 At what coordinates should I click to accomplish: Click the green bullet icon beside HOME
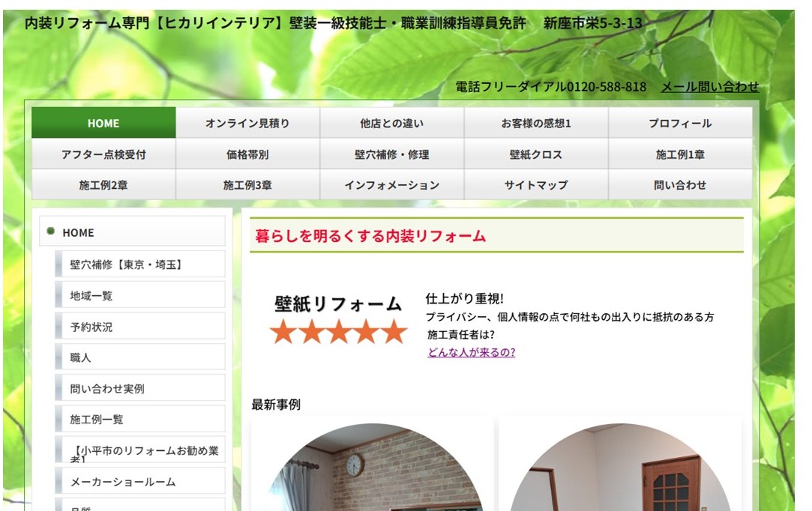pyautogui.click(x=51, y=231)
